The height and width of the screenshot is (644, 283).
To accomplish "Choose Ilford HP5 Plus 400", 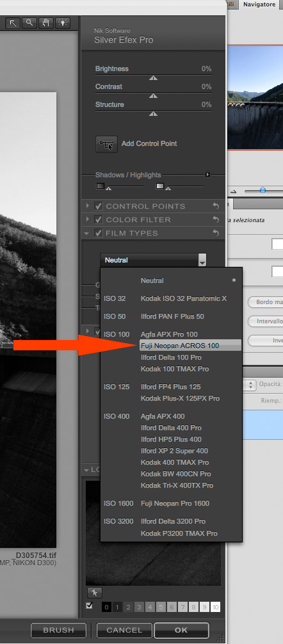I will point(171,439).
